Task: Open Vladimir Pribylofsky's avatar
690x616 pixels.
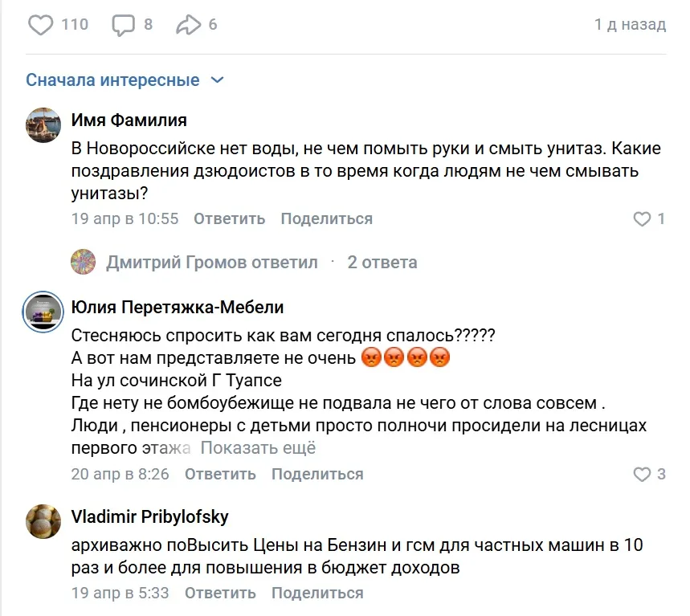Action: click(43, 520)
